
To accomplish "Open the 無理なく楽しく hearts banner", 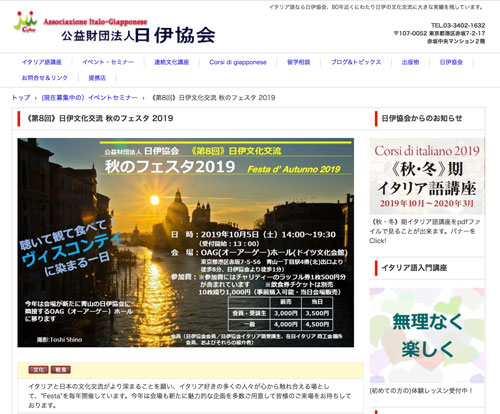I will tap(427, 335).
